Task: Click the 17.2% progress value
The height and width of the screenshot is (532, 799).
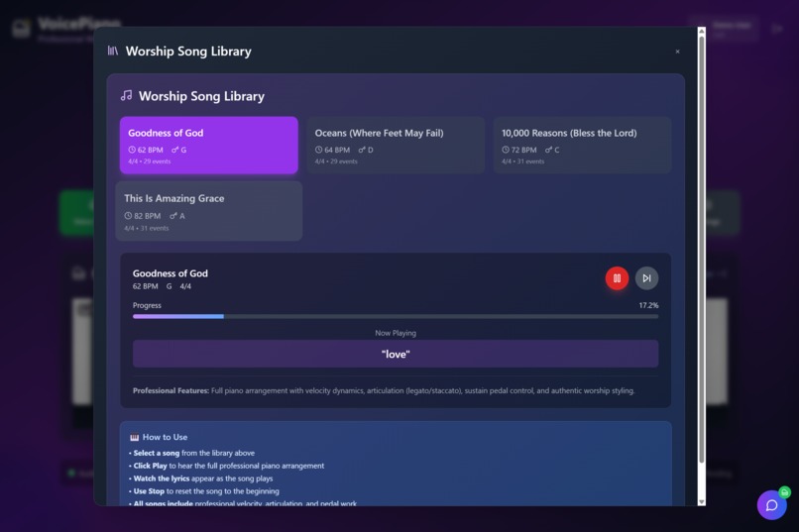Action: (x=648, y=305)
